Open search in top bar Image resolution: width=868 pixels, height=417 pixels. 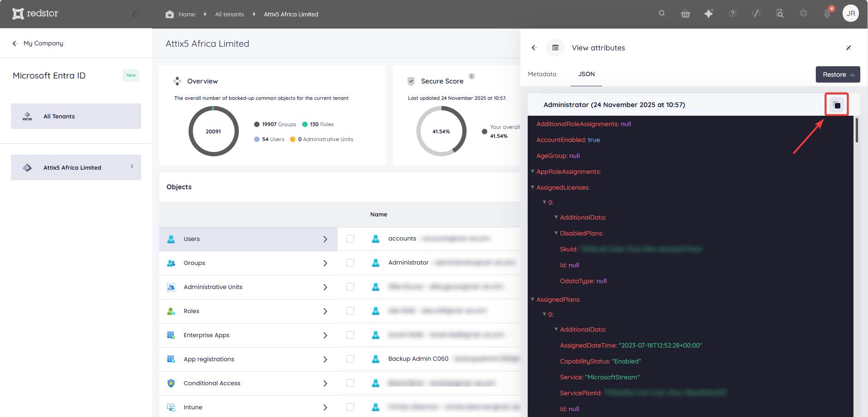[662, 14]
